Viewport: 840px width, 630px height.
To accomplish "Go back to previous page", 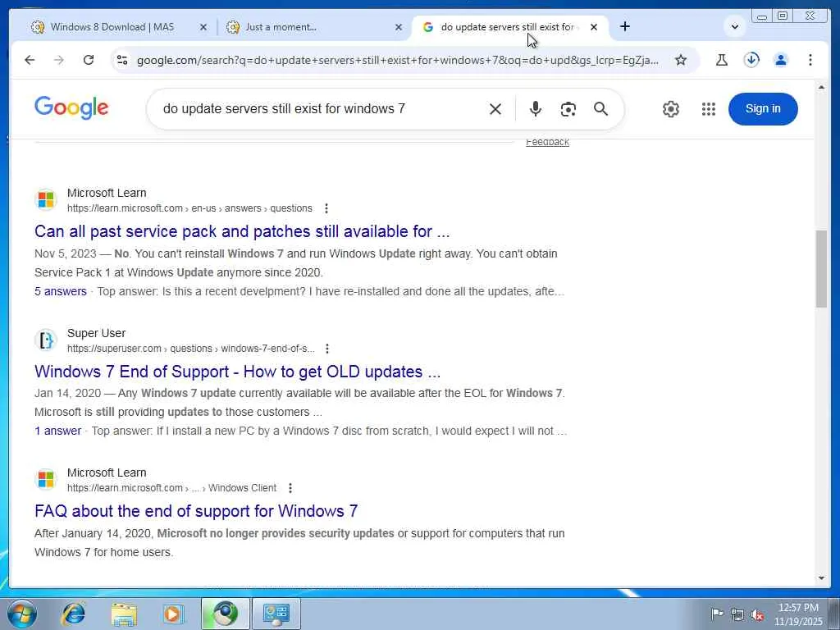I will point(30,60).
